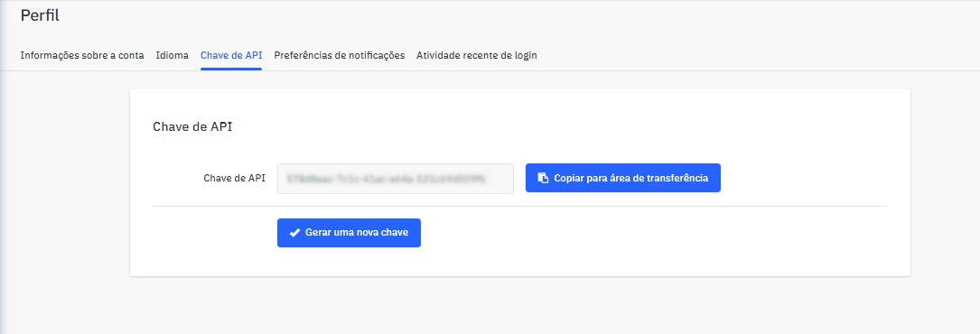Click Gerar uma nova chave button
Screen dimensions: 980x334
click(x=349, y=233)
